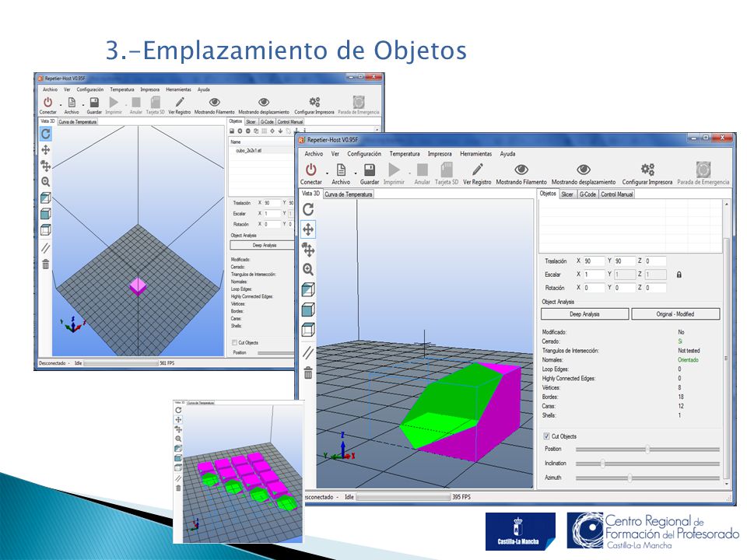Click Anular stop icon in front window
This screenshot has width=747, height=560.
click(422, 170)
